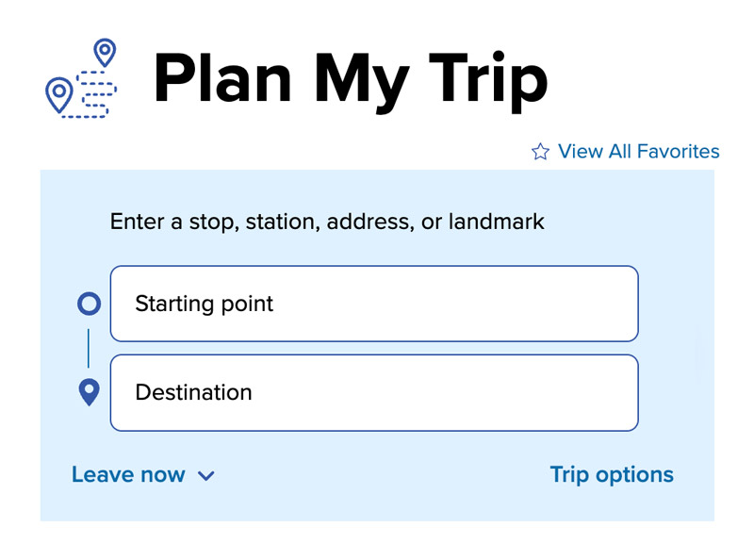754x560 pixels.
Task: Click the circle starting point marker icon
Action: point(88,304)
